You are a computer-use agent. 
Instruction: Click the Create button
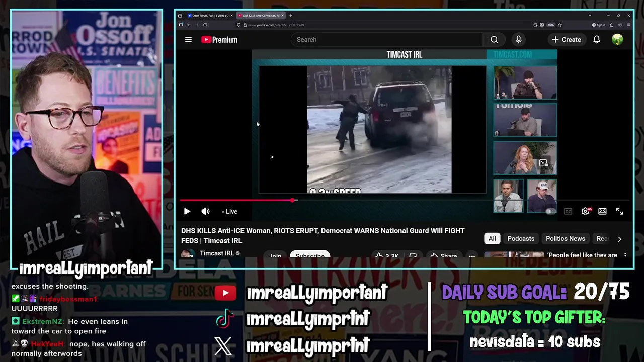click(x=567, y=40)
